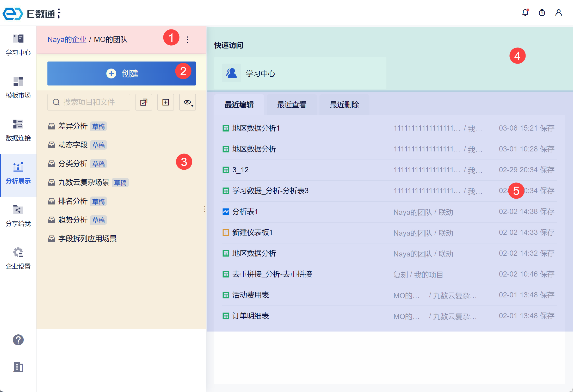This screenshot has height=392, width=574.
Task: Open 企业设置 gear icon
Action: 18,259
